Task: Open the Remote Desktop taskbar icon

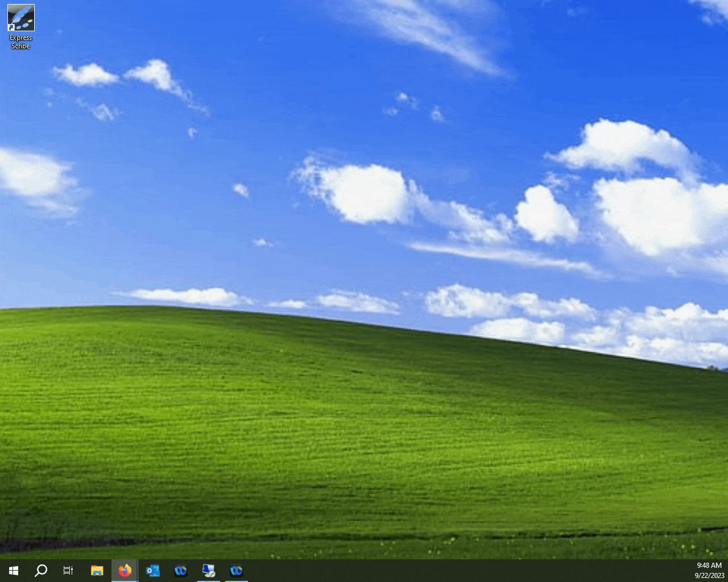Action: [209, 570]
